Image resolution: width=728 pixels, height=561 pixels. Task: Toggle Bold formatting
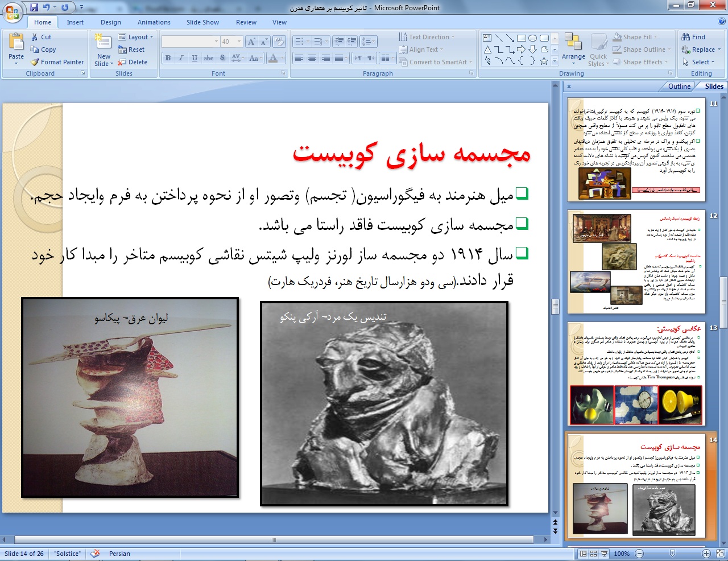(168, 58)
